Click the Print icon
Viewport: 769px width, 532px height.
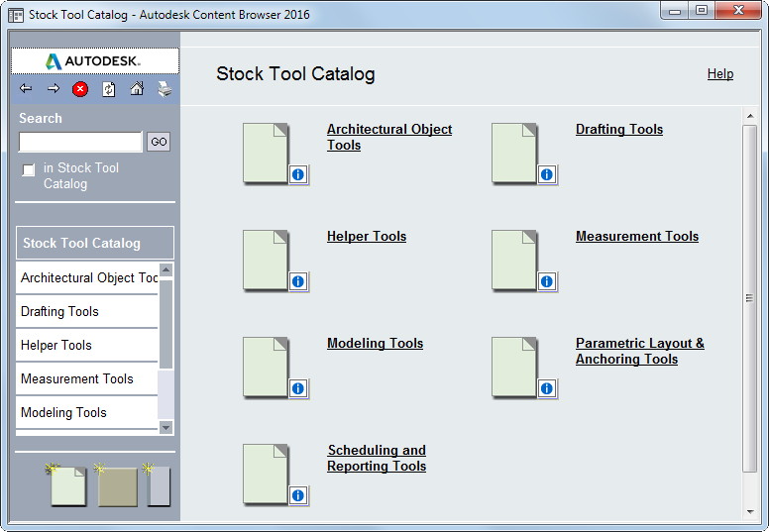165,89
